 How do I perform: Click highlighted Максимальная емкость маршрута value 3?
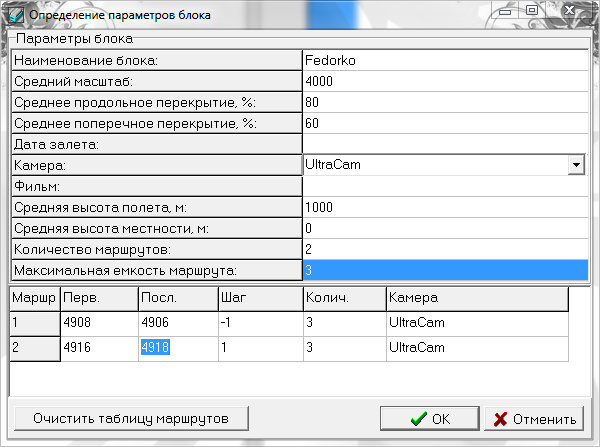pos(445,271)
